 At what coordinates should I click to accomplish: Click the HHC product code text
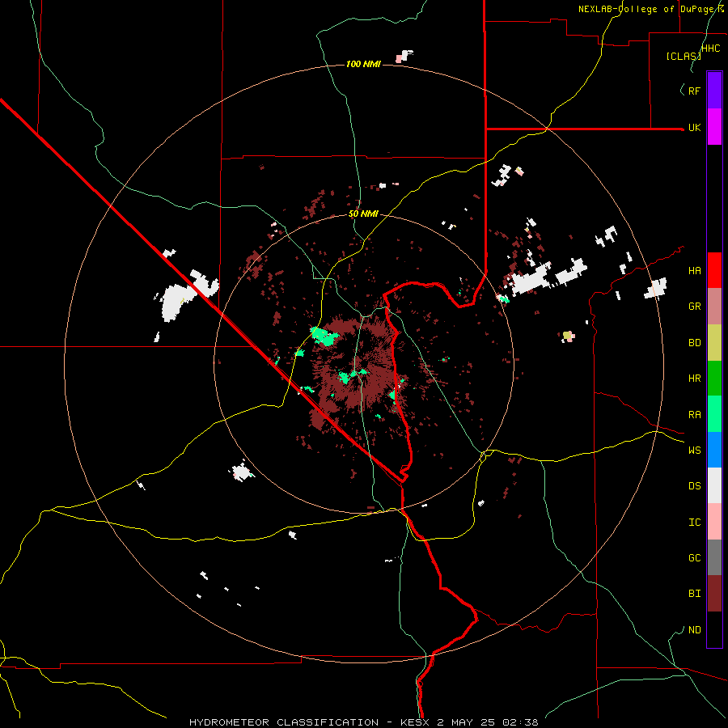711,49
